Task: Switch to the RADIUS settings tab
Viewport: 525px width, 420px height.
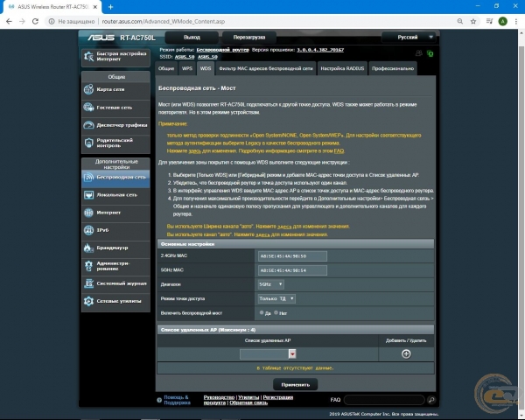Action: [341, 67]
